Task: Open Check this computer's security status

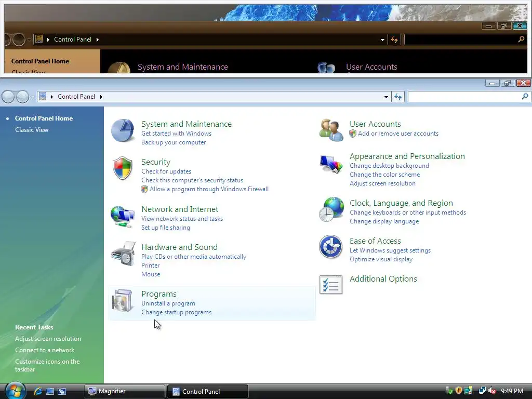Action: 192,180
